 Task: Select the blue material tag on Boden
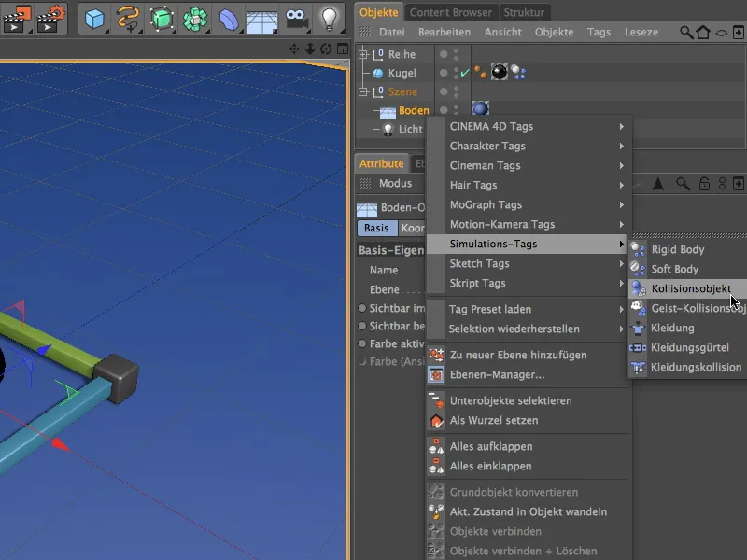pos(481,108)
